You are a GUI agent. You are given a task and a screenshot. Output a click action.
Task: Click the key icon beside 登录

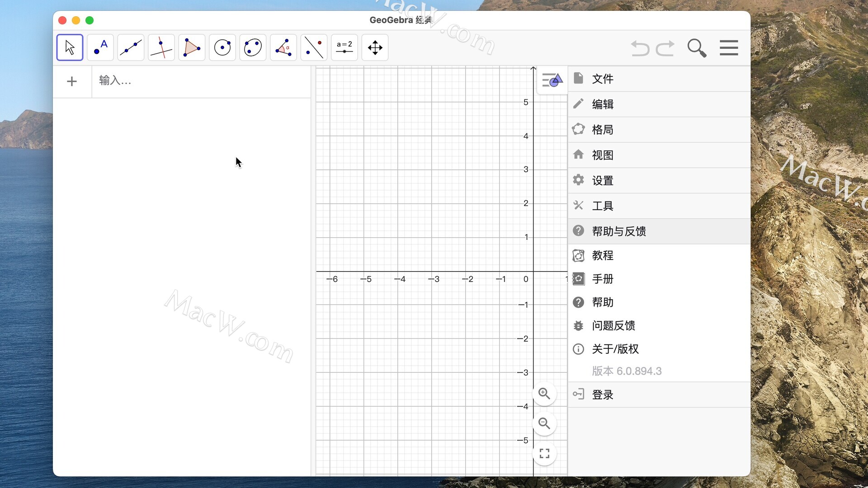[x=578, y=394]
